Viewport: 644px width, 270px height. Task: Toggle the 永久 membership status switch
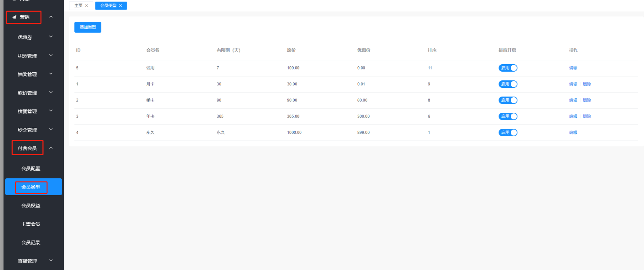508,133
